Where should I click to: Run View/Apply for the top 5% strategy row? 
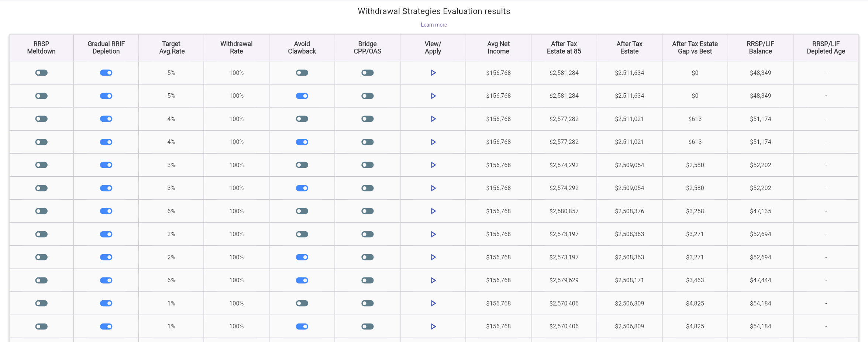[x=433, y=73]
